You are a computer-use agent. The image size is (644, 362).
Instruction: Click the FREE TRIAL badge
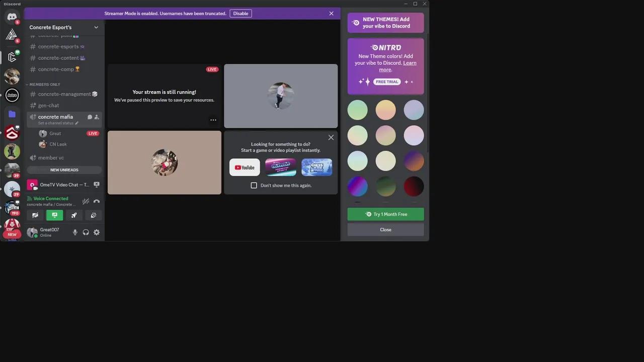387,81
